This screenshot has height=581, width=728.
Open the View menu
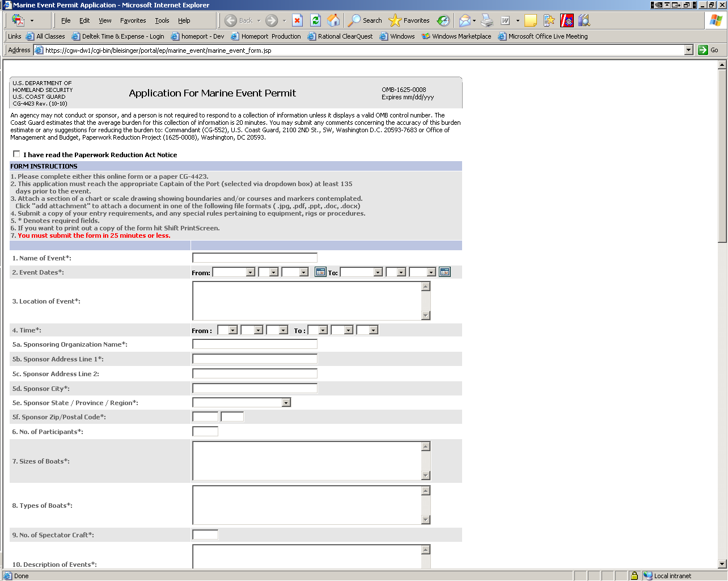[x=105, y=20]
